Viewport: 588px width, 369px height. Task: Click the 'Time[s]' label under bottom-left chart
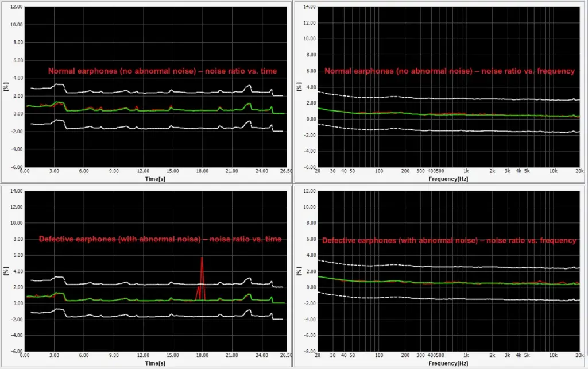coord(155,363)
